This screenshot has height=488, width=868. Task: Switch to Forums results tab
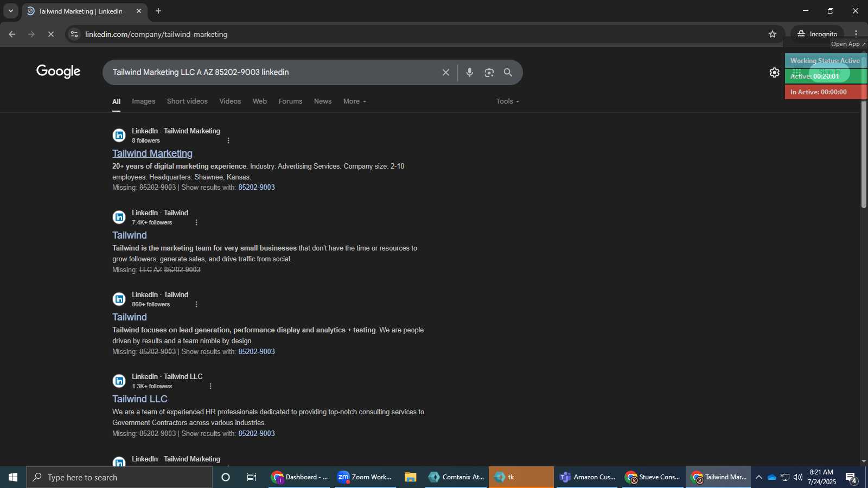[x=290, y=101]
